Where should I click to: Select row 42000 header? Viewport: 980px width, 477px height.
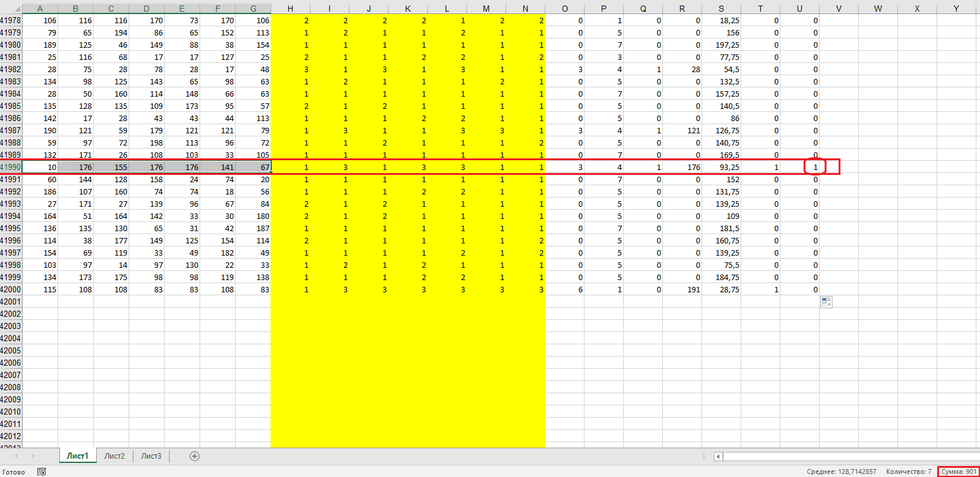[x=10, y=289]
